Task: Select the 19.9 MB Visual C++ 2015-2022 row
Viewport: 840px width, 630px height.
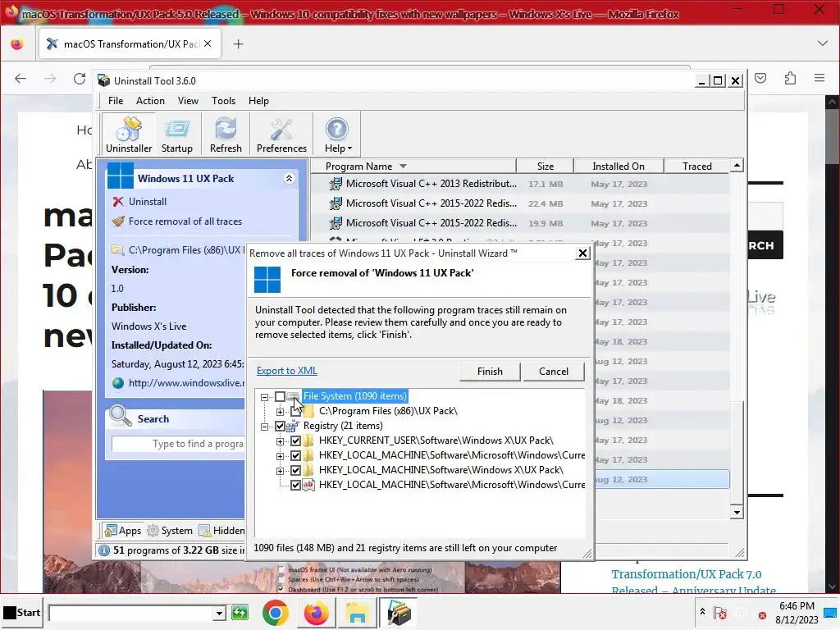Action: click(519, 223)
